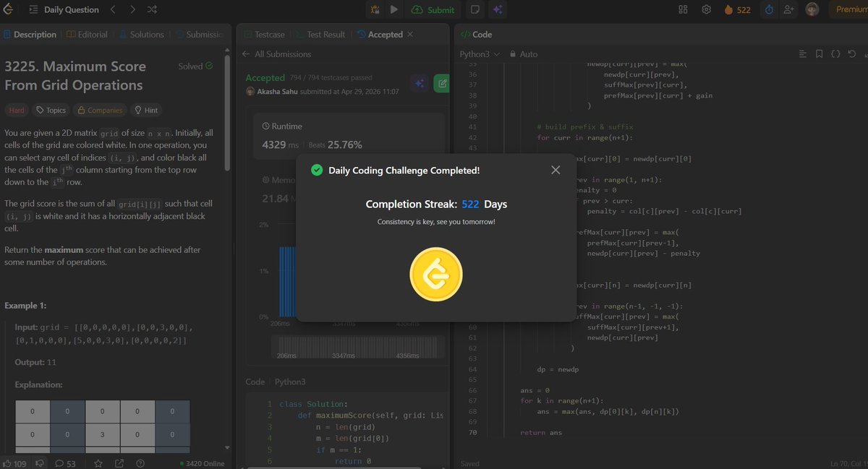Switch to the Solutions tab
Image resolution: width=868 pixels, height=469 pixels.
pyautogui.click(x=142, y=34)
